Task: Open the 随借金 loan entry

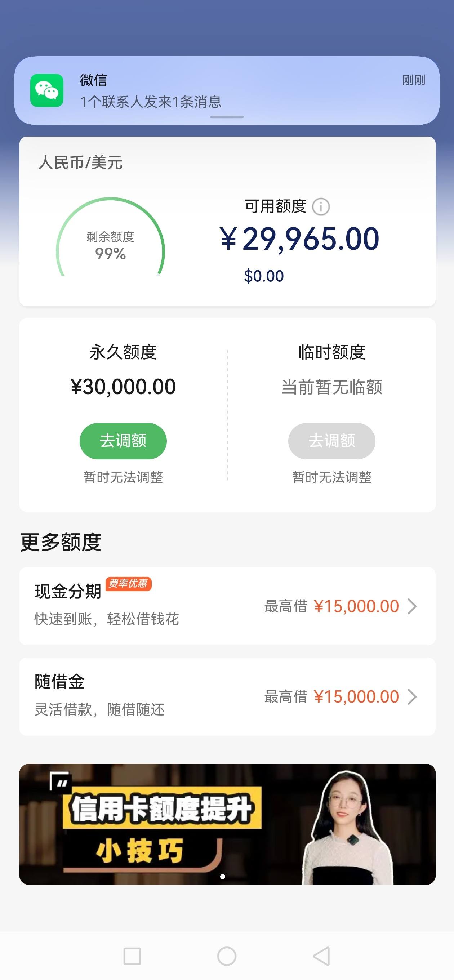Action: 227,696
